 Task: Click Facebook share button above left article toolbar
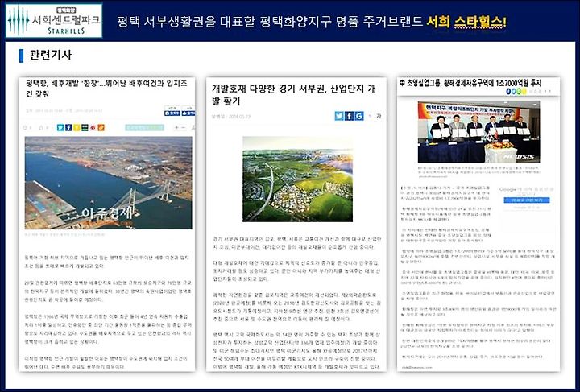pyautogui.click(x=172, y=113)
